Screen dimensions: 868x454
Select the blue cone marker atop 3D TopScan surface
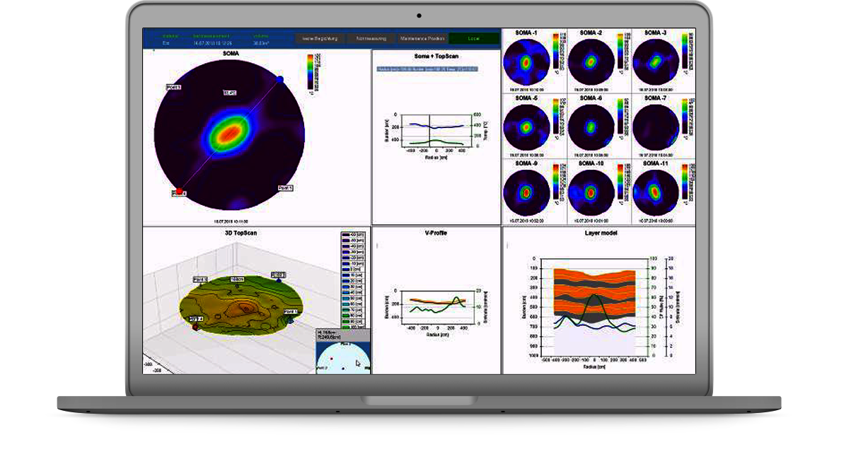click(279, 279)
